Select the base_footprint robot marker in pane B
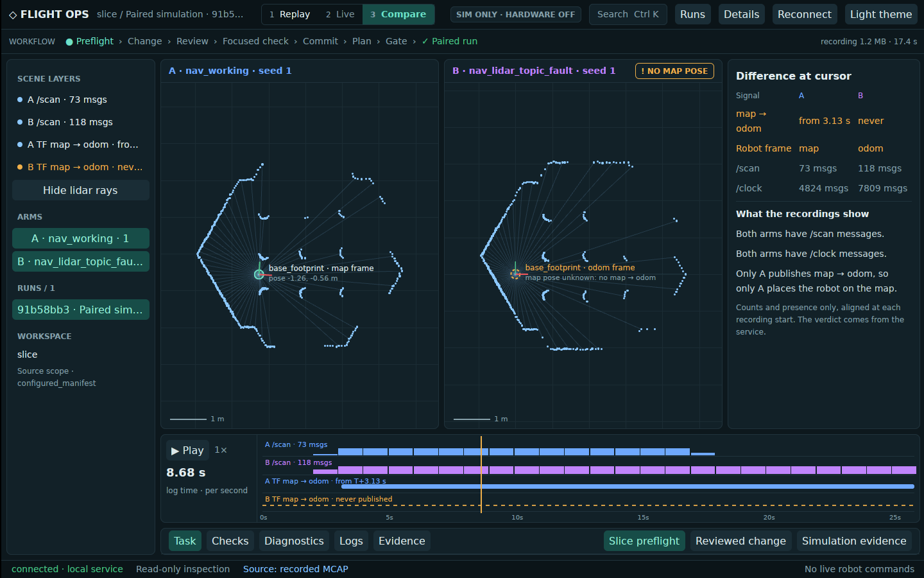 [515, 274]
